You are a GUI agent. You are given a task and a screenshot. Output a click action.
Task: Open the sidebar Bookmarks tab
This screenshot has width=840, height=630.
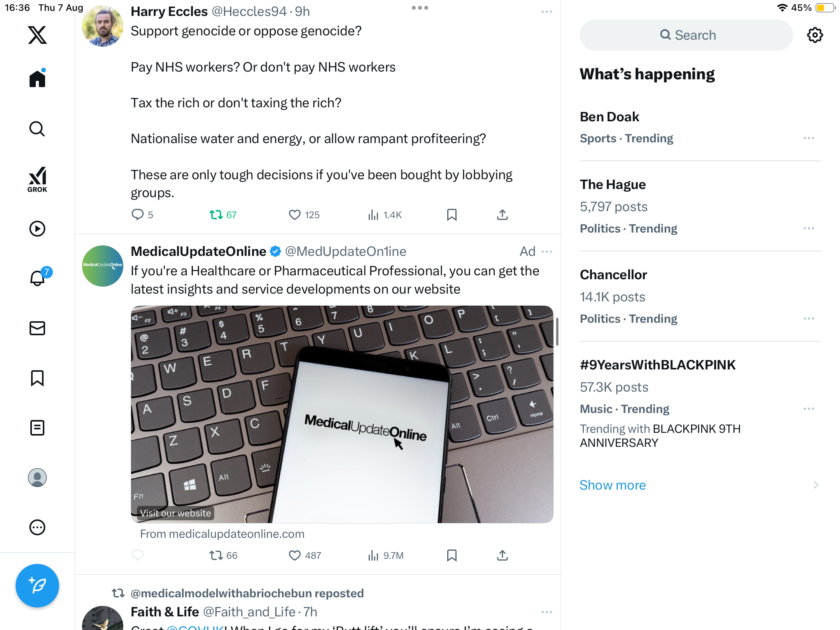pyautogui.click(x=37, y=378)
